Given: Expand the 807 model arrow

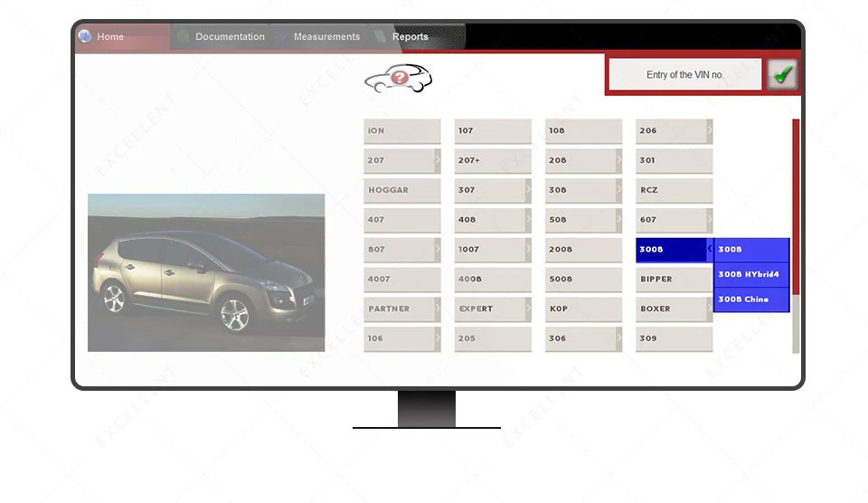Looking at the screenshot, I should click(x=438, y=250).
